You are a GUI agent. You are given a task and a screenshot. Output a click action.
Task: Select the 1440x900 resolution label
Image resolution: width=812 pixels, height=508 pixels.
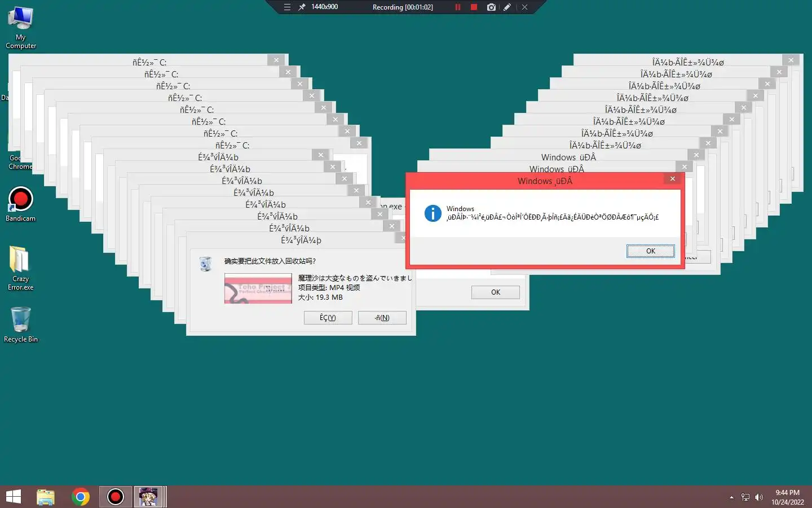(324, 7)
